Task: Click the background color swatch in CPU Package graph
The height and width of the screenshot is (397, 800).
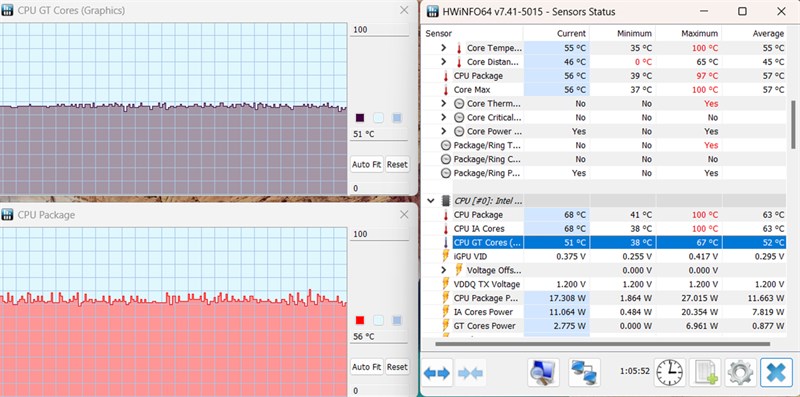Action: coord(378,320)
